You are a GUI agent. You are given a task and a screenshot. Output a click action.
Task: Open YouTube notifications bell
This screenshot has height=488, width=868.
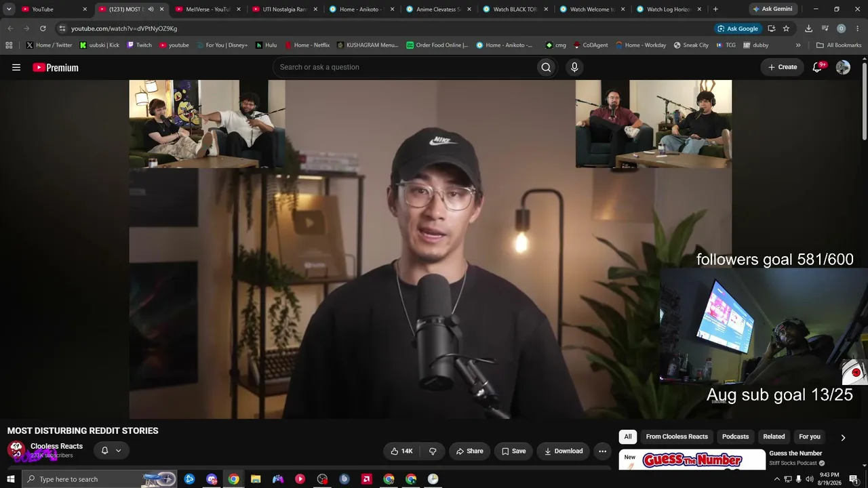(x=817, y=67)
